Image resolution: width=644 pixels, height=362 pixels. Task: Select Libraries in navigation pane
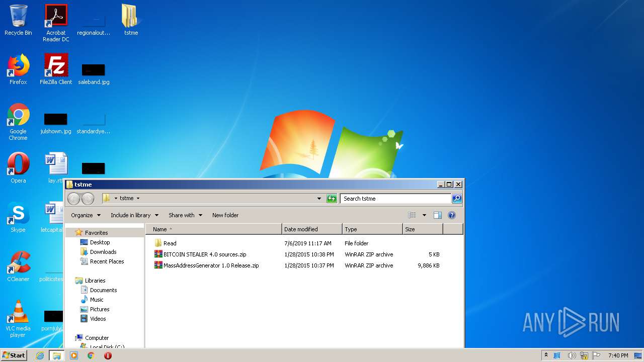(x=95, y=281)
